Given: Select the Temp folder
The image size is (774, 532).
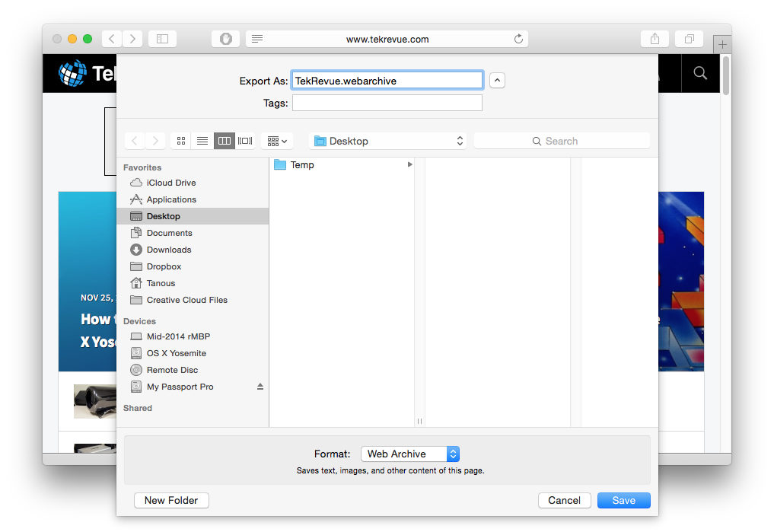Looking at the screenshot, I should [342, 165].
